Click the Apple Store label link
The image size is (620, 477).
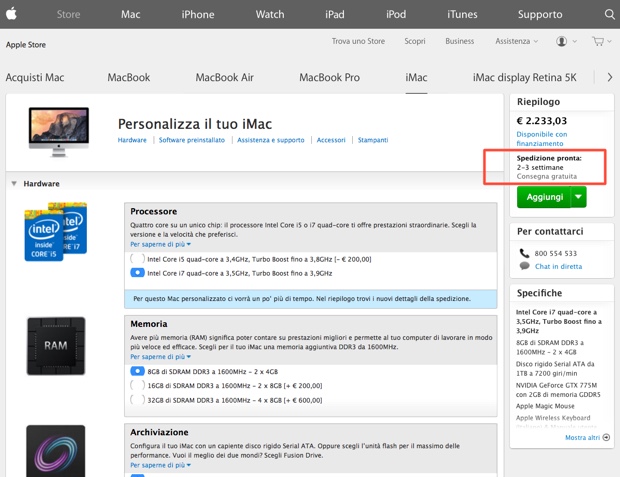(26, 45)
